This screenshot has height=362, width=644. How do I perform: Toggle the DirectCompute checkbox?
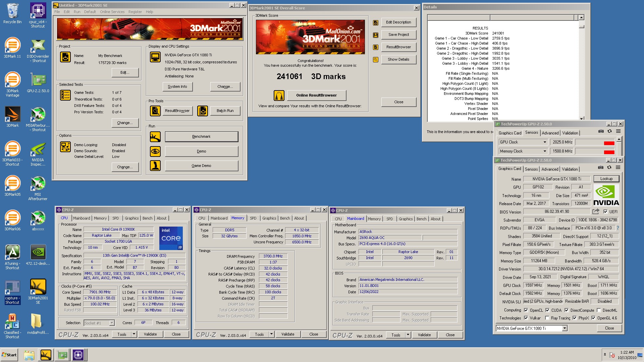click(567, 310)
